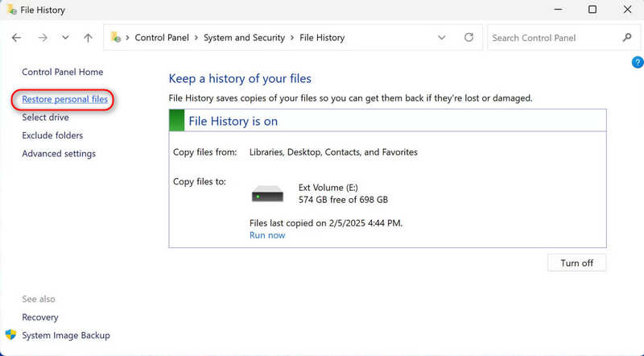The image size is (644, 356).
Task: Select System and Security breadcrumb
Action: tap(245, 38)
